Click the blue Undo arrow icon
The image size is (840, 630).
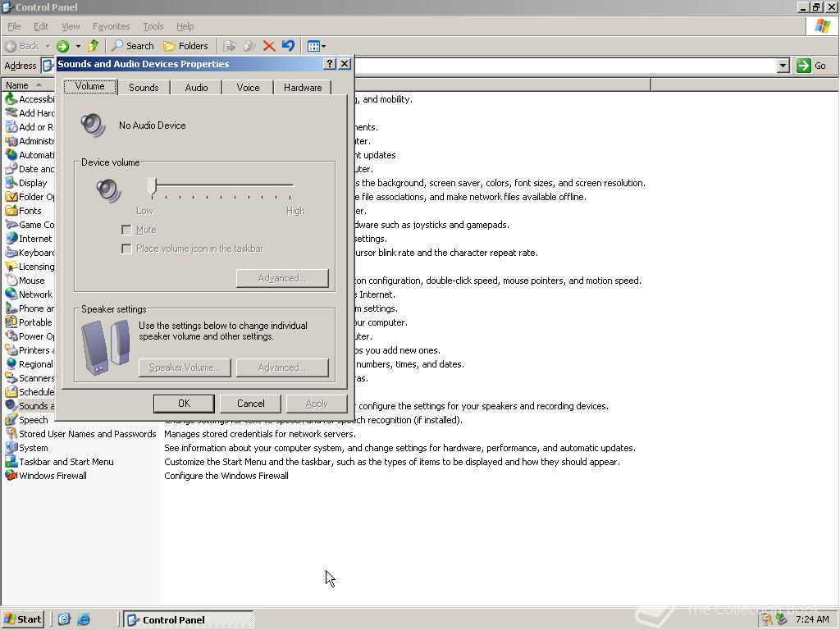point(288,46)
